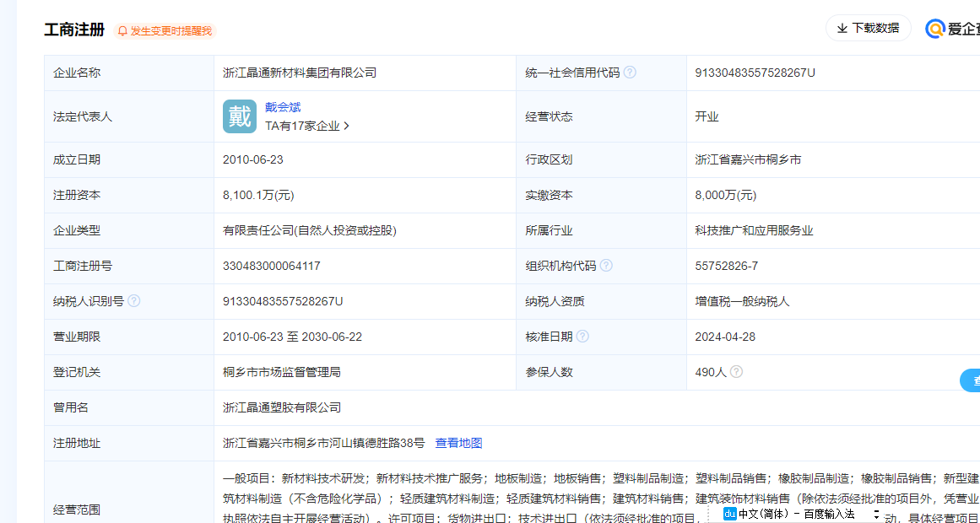
Task: Click the Baidu input method du icon
Action: pyautogui.click(x=729, y=514)
